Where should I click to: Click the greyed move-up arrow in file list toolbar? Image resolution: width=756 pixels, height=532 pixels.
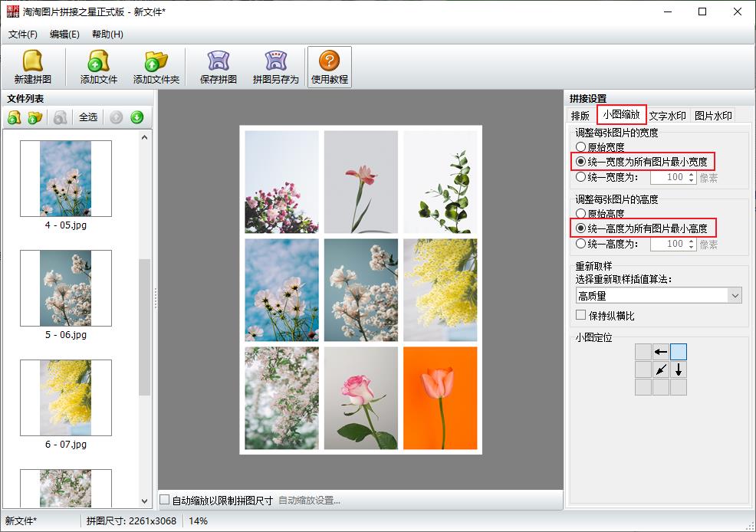117,117
